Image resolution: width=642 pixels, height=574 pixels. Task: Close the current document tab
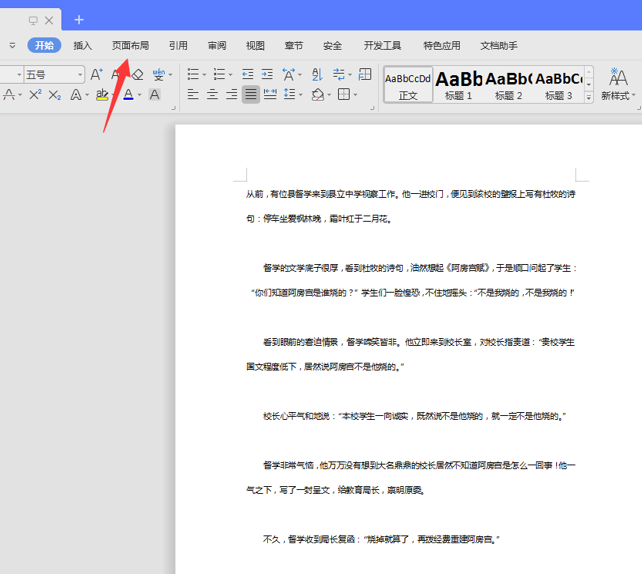point(49,20)
